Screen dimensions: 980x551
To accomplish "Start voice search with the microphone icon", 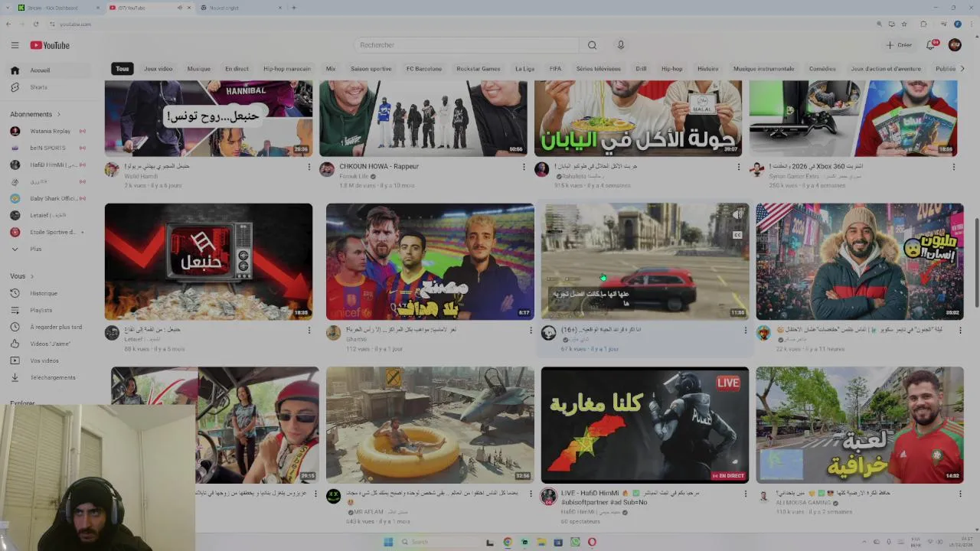I will 621,45.
